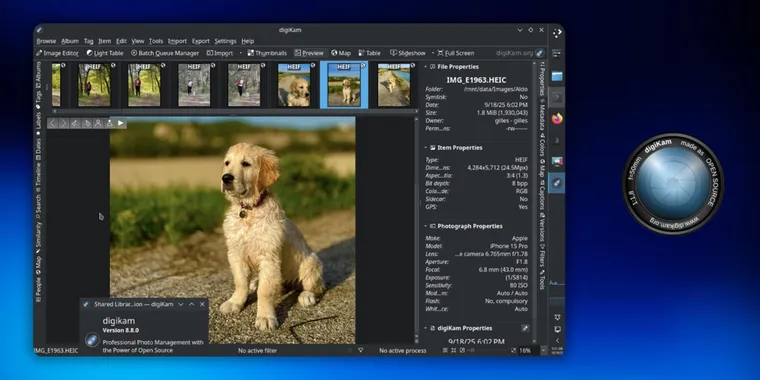Show the People left sidebar tab
Screen dimensions: 760x380
tap(38, 290)
